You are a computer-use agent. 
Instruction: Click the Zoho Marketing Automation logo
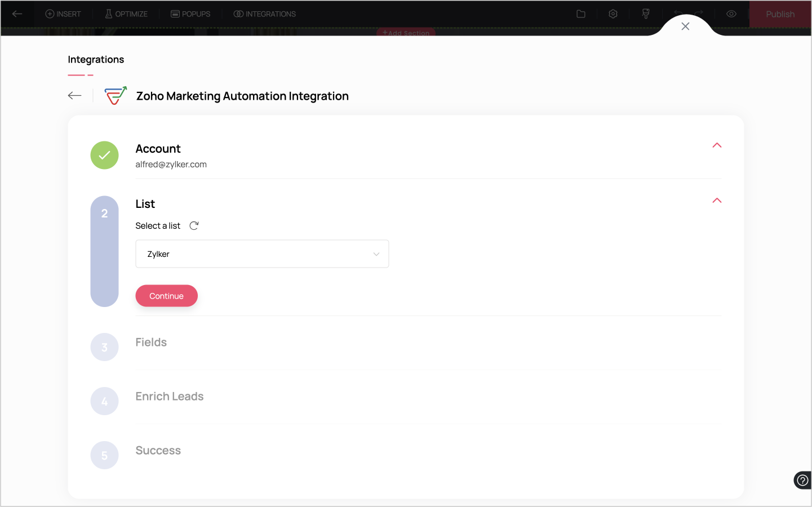pyautogui.click(x=116, y=96)
